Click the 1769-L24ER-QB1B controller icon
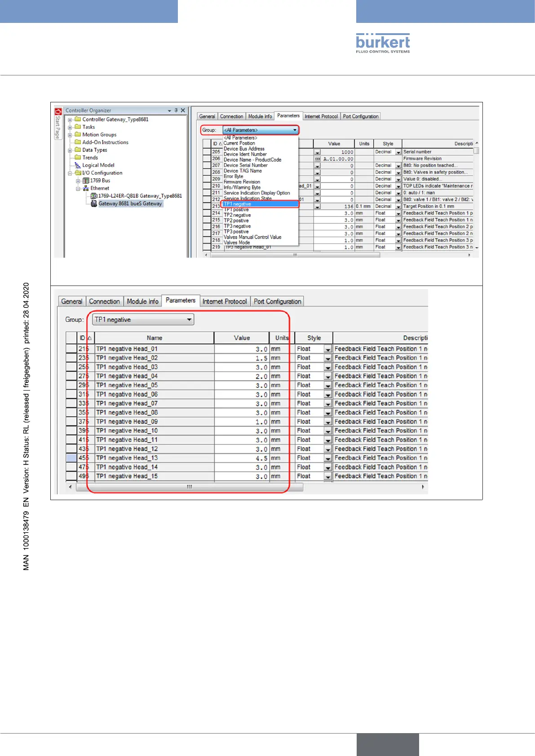Image resolution: width=535 pixels, height=756 pixels. pos(94,196)
